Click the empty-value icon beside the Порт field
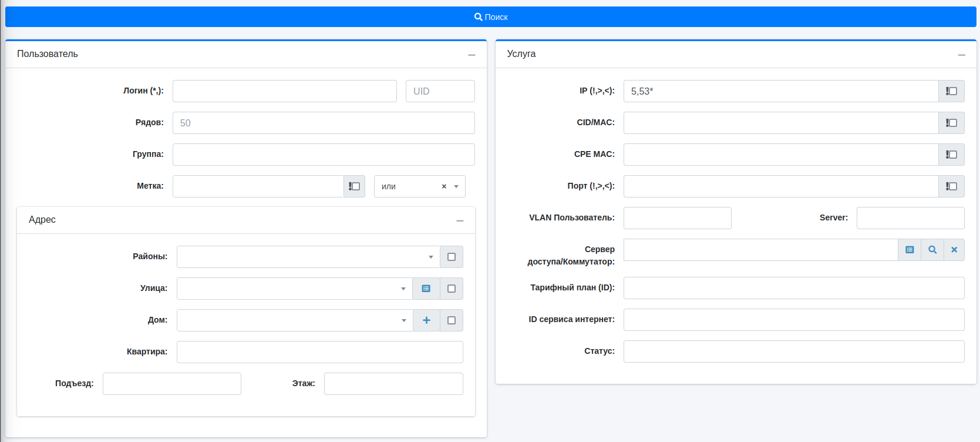 pos(951,186)
